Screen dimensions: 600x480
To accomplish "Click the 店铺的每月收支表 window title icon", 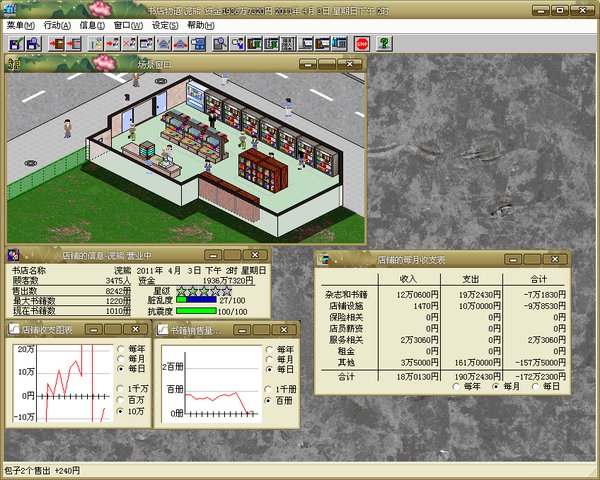I will tap(324, 260).
